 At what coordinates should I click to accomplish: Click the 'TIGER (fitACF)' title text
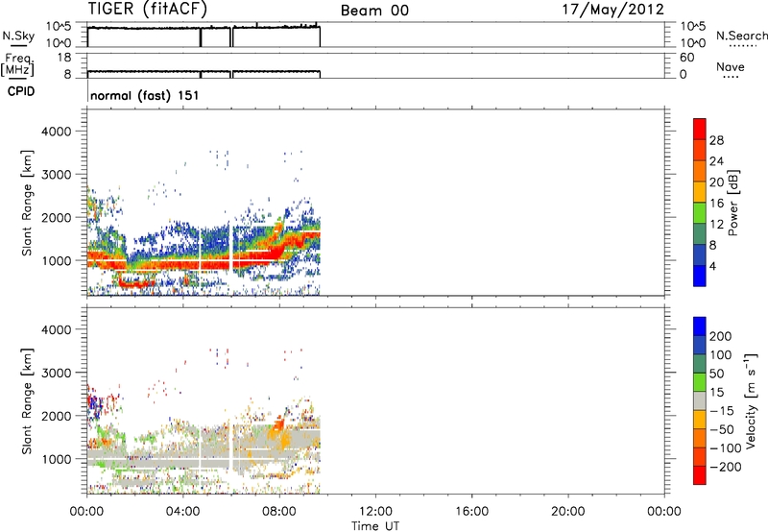click(148, 9)
